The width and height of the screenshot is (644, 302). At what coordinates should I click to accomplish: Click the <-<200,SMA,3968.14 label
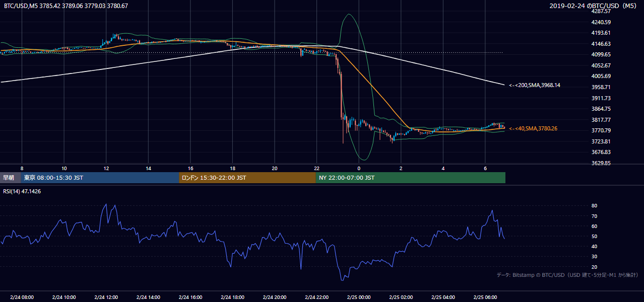[x=535, y=86]
